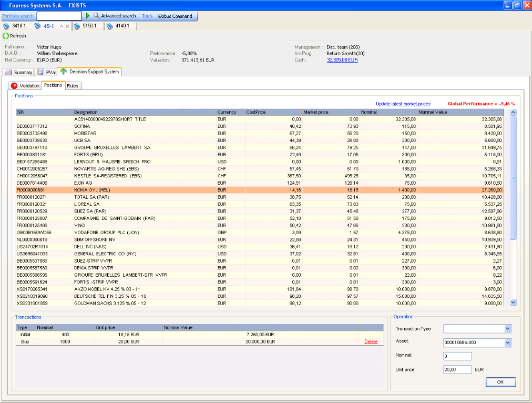Screen dimensions: 532x403
Task: Select the SOFINA position row
Action: click(x=260, y=126)
